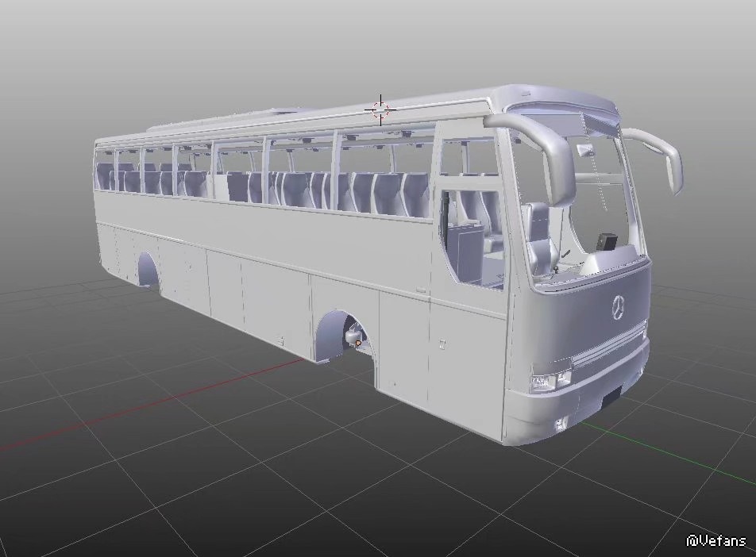Select the rear wheel arch of the bus
756x557 pixels.
[x=148, y=270]
